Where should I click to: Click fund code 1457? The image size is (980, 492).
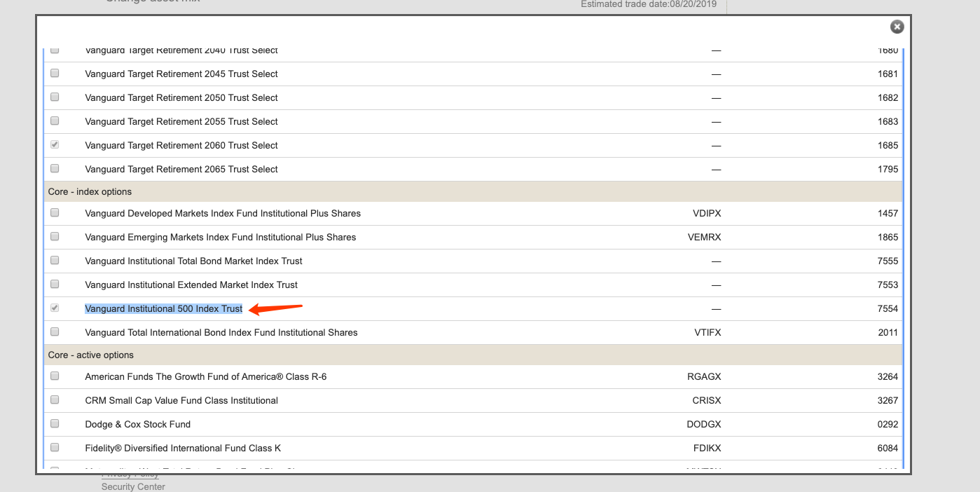click(888, 213)
